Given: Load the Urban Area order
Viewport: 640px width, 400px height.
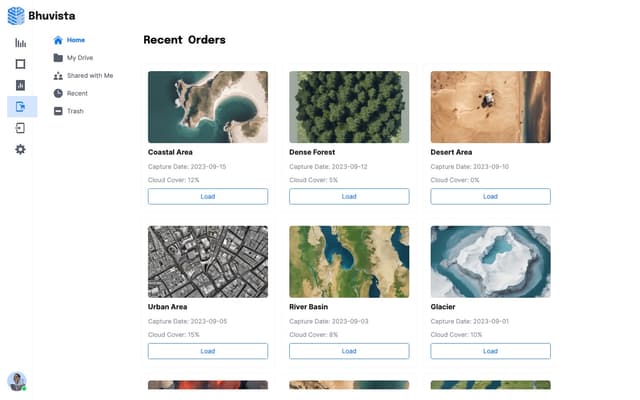Looking at the screenshot, I should (208, 351).
